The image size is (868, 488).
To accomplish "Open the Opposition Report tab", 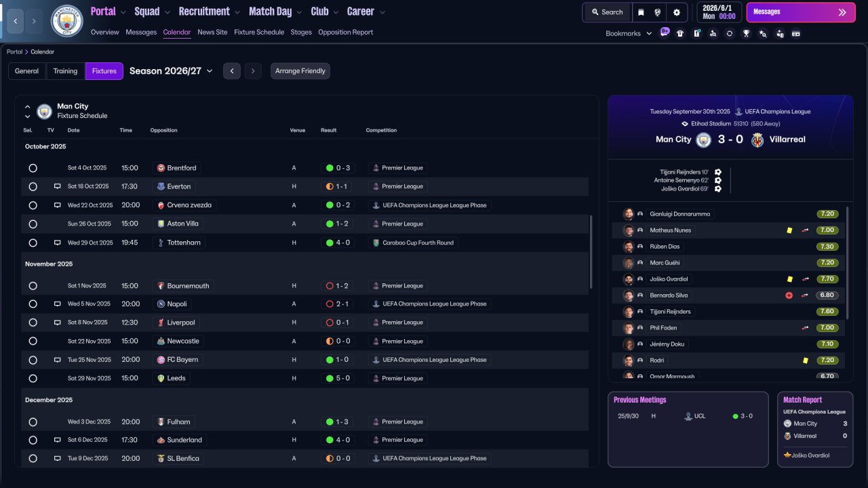I will click(x=345, y=32).
